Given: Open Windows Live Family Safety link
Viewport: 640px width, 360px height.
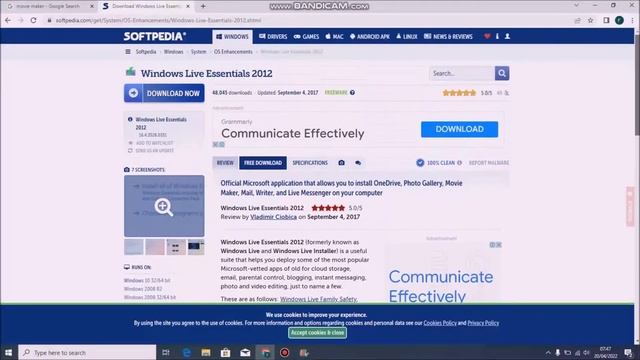Looking at the screenshot, I should tap(318, 299).
